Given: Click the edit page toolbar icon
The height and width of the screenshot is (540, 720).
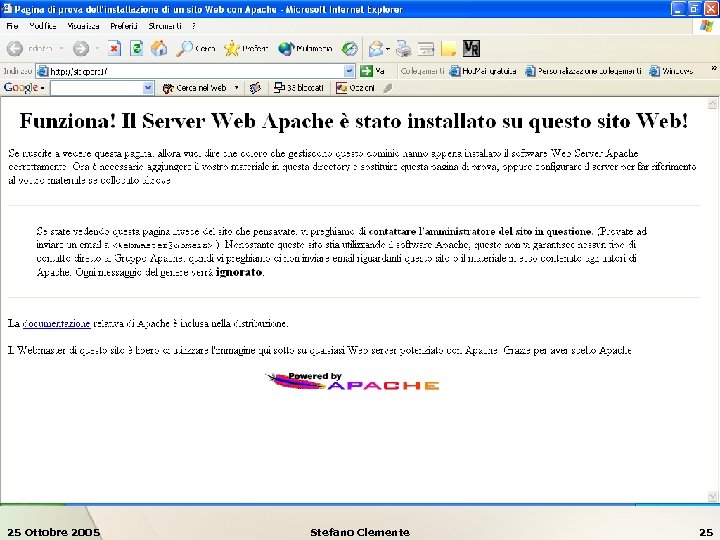Looking at the screenshot, I should [426, 48].
